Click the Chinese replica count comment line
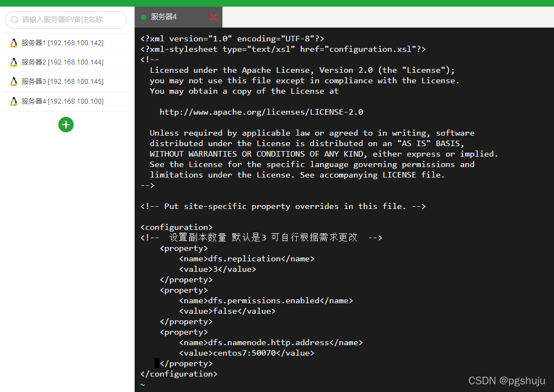The image size is (554, 392). [261, 237]
